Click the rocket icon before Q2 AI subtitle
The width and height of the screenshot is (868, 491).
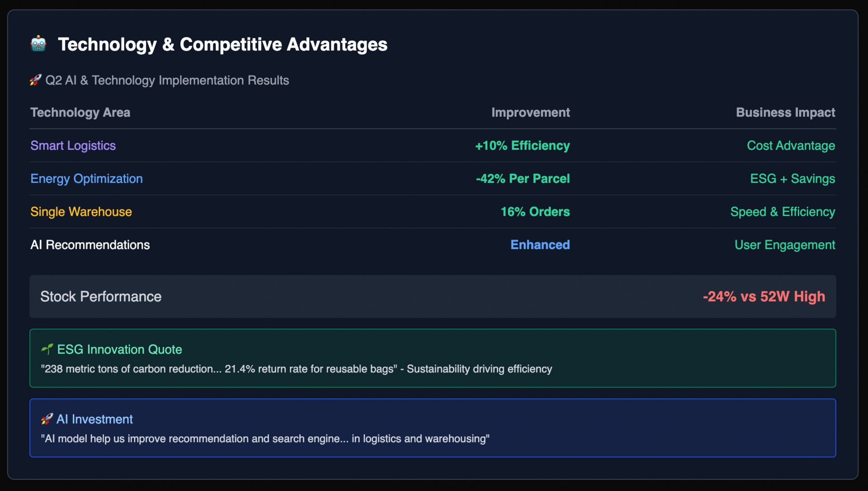click(35, 80)
